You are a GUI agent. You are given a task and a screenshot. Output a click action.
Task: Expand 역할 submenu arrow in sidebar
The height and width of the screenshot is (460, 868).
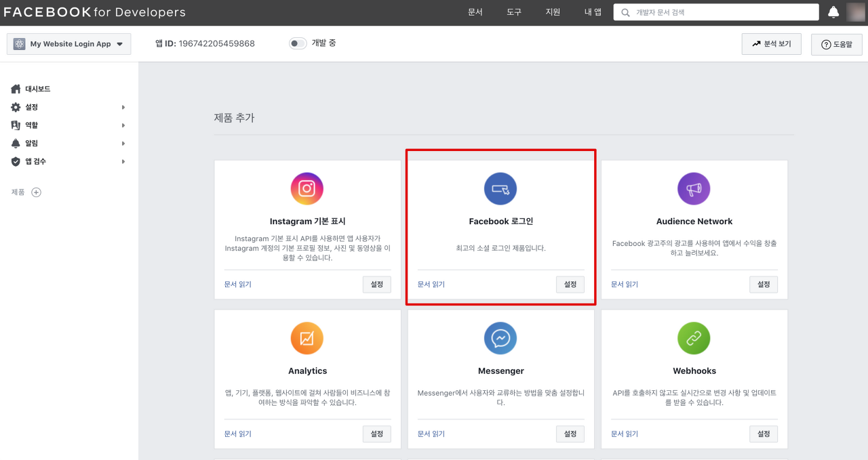coord(123,125)
